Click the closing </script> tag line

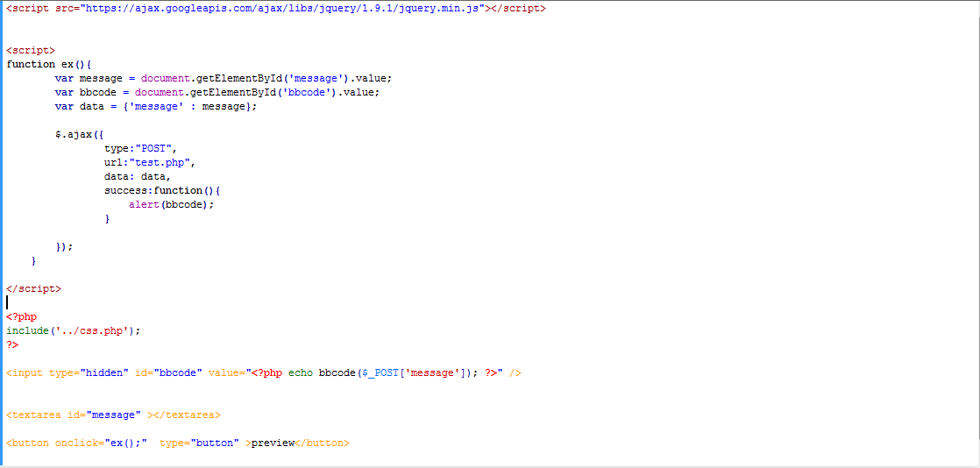34,288
